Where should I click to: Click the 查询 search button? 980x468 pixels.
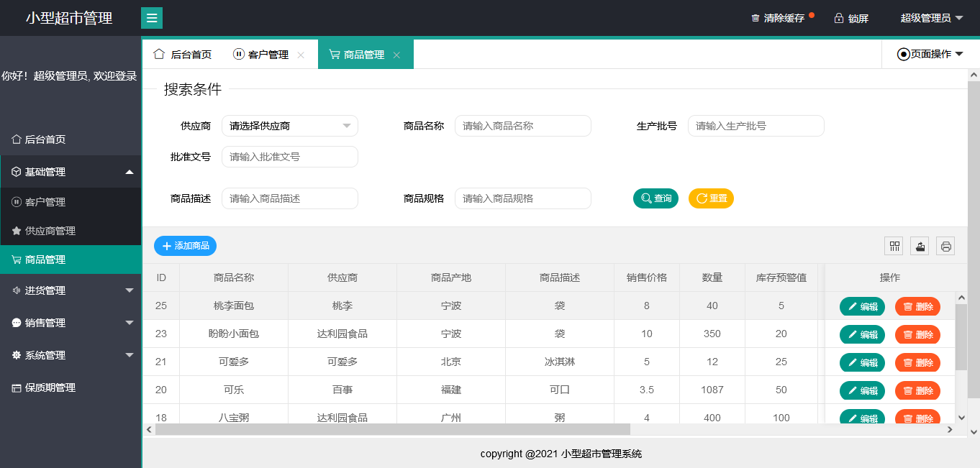(655, 198)
